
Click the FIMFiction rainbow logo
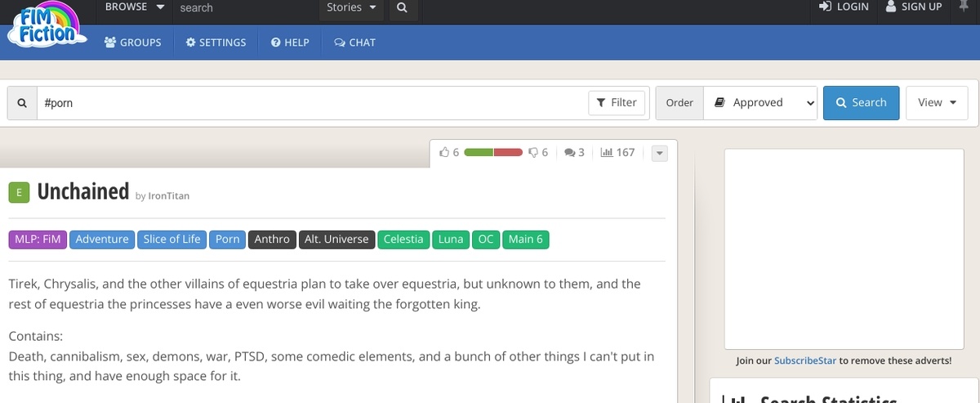click(46, 23)
